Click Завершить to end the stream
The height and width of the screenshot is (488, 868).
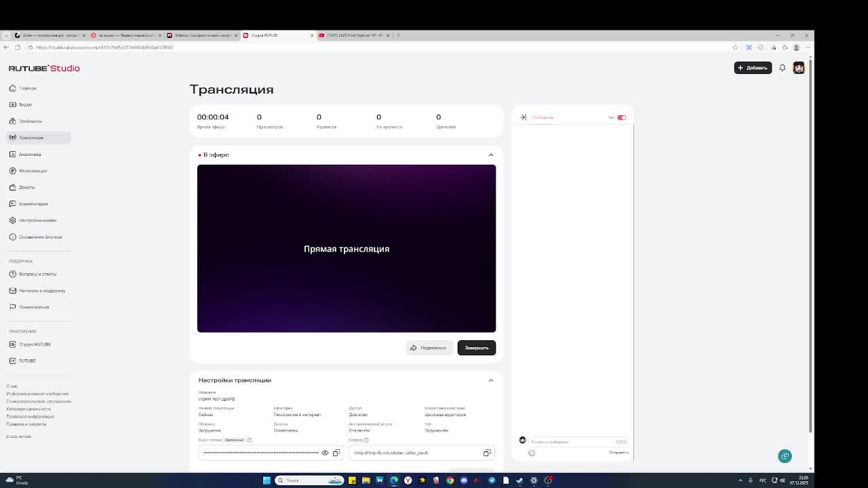pos(477,348)
